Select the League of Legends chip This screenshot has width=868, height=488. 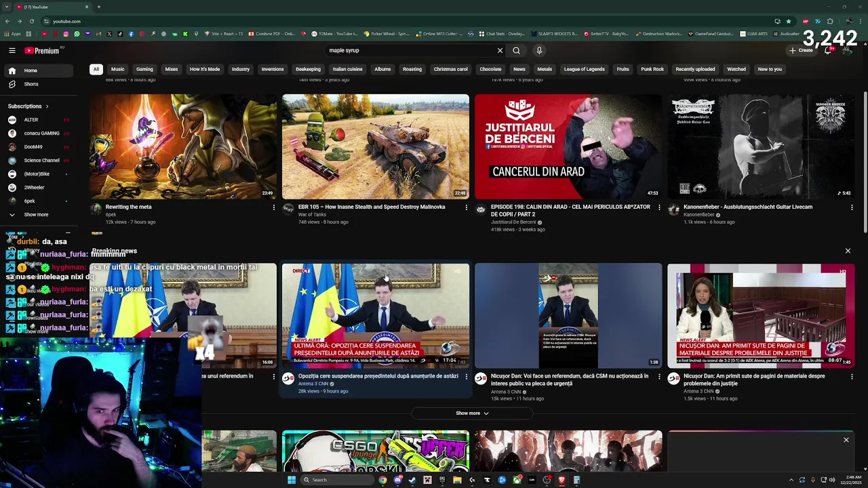584,69
